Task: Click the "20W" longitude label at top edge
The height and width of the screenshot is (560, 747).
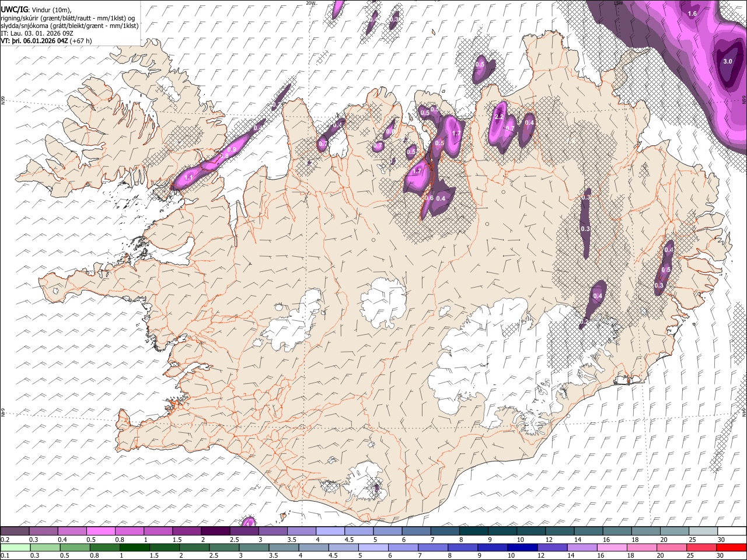Action: (310, 3)
